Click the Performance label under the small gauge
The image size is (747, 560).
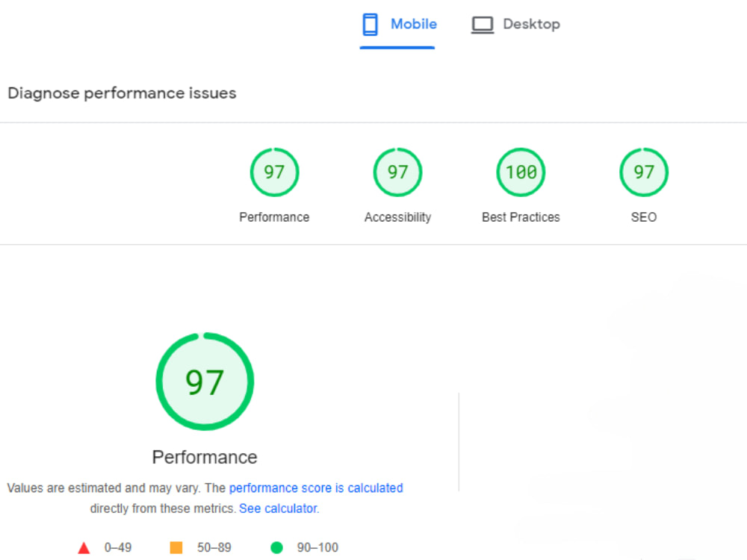274,217
